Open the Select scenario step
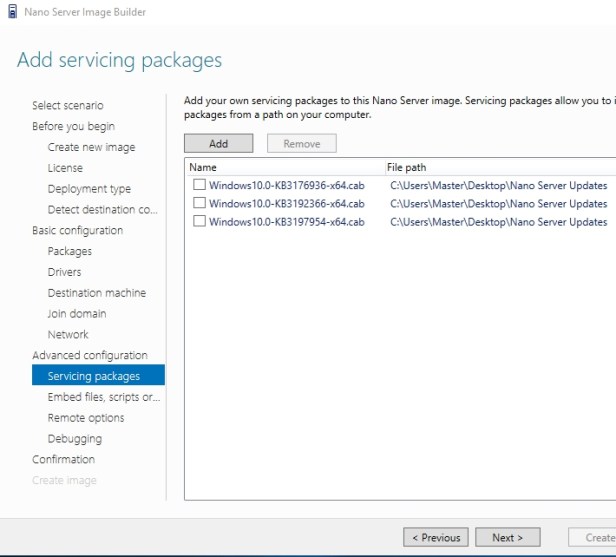This screenshot has width=616, height=557. tap(67, 105)
